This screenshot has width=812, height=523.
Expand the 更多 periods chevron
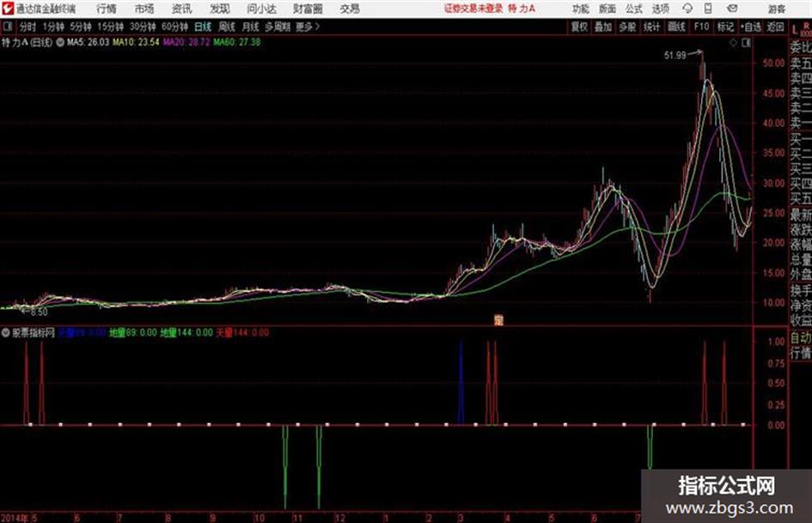tap(308, 27)
